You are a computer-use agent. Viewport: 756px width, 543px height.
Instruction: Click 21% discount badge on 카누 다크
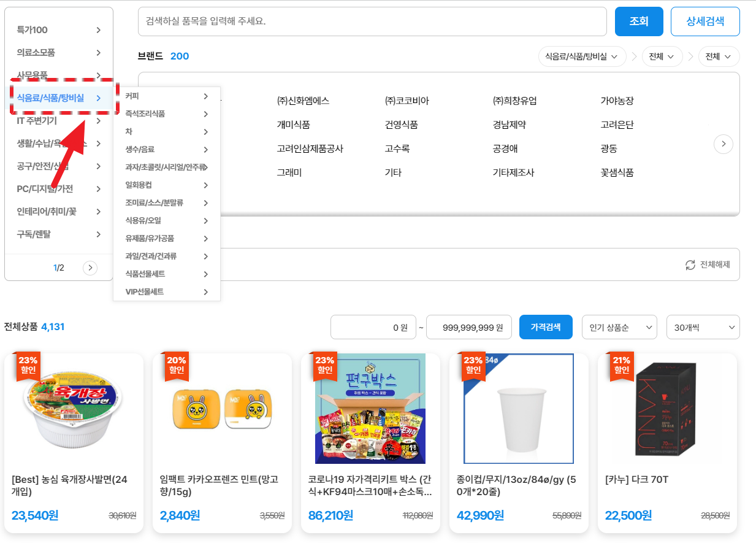621,365
